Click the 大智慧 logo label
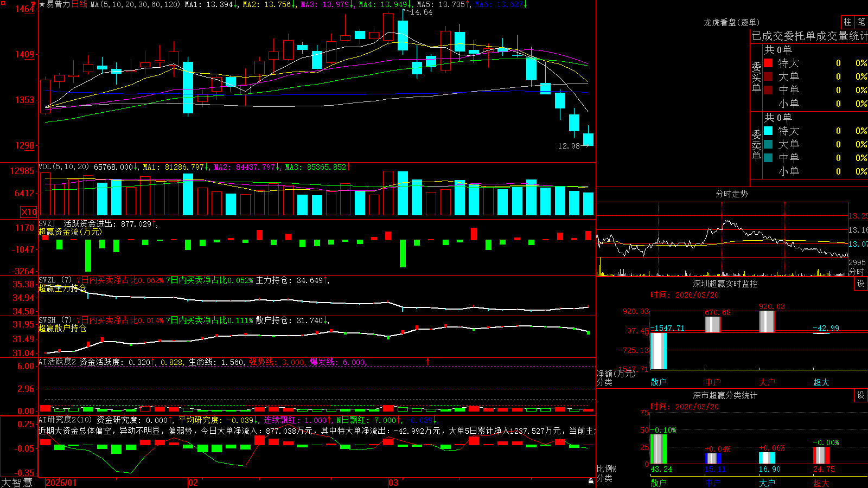868x488 pixels. pos(17,483)
